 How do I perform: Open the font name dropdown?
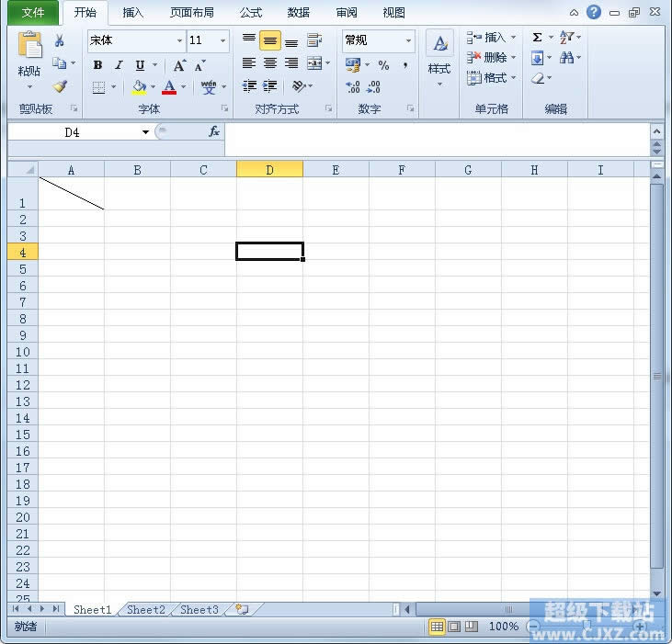pos(179,40)
